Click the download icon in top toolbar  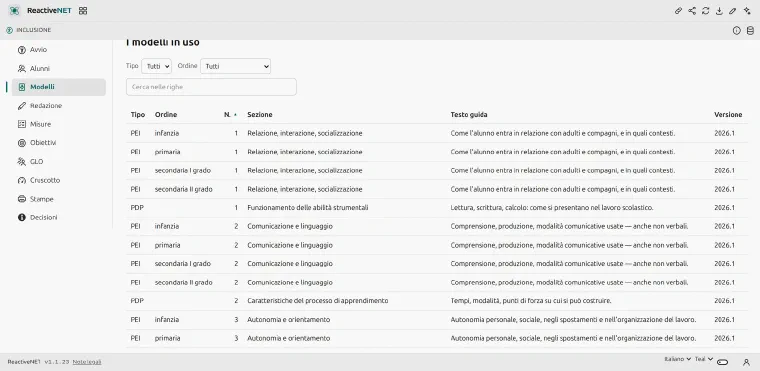pos(719,11)
